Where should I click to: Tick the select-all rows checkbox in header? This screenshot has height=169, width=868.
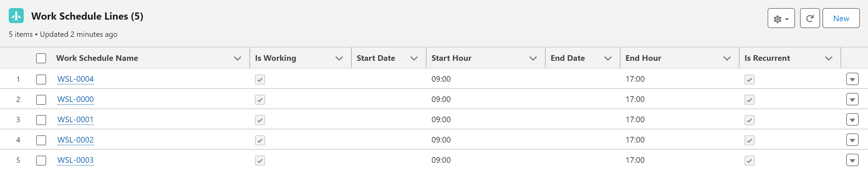coord(41,58)
